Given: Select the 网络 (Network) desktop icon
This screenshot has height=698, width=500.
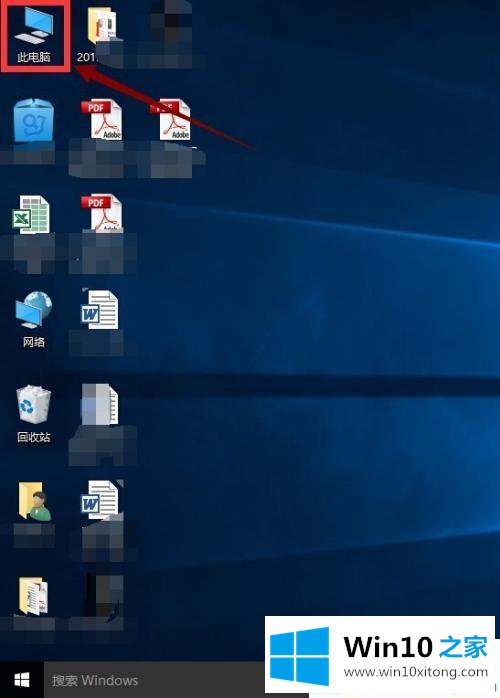Looking at the screenshot, I should [34, 319].
